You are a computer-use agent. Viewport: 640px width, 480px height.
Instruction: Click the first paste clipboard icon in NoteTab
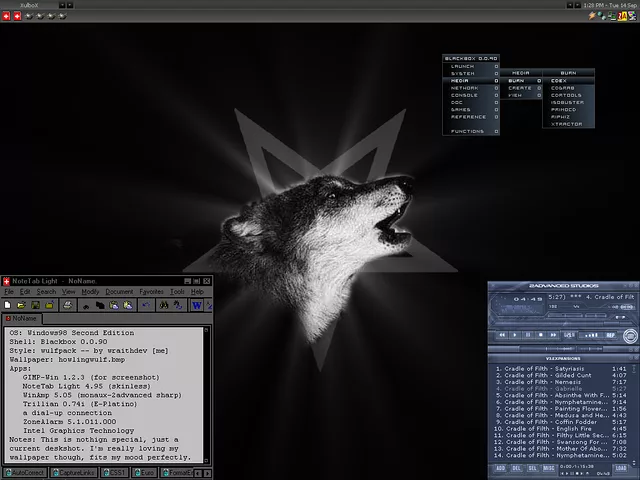point(114,305)
